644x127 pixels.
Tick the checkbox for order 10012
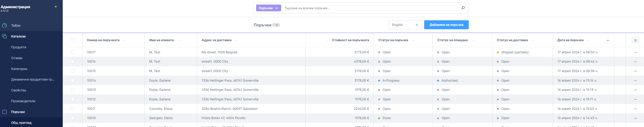pos(72,99)
